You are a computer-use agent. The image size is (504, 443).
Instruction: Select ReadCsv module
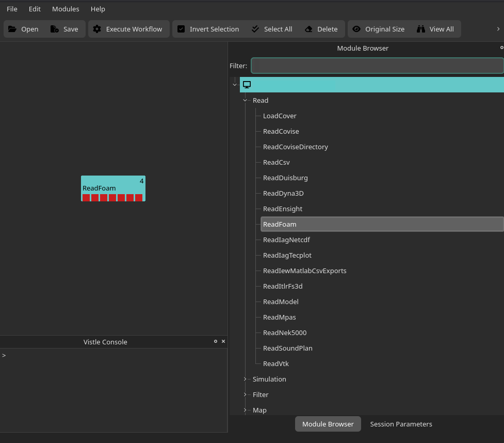[x=277, y=162]
